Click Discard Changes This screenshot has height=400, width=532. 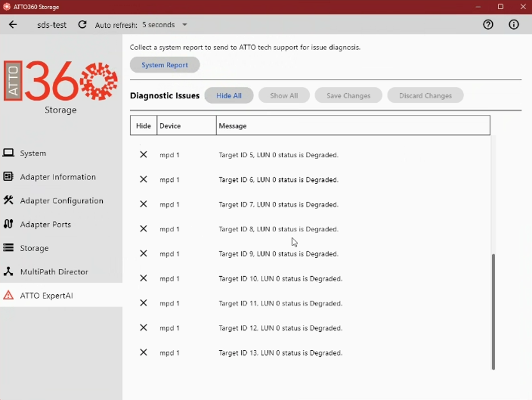tap(425, 96)
